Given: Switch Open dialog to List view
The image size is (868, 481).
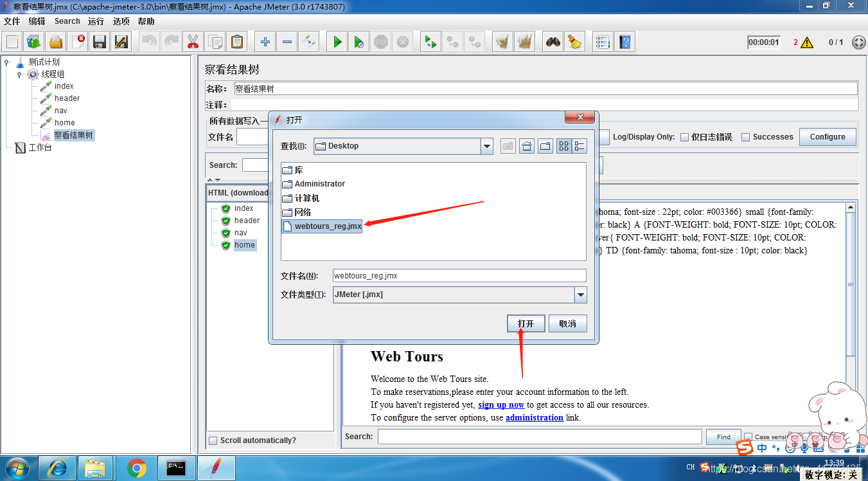Looking at the screenshot, I should pyautogui.click(x=564, y=146).
